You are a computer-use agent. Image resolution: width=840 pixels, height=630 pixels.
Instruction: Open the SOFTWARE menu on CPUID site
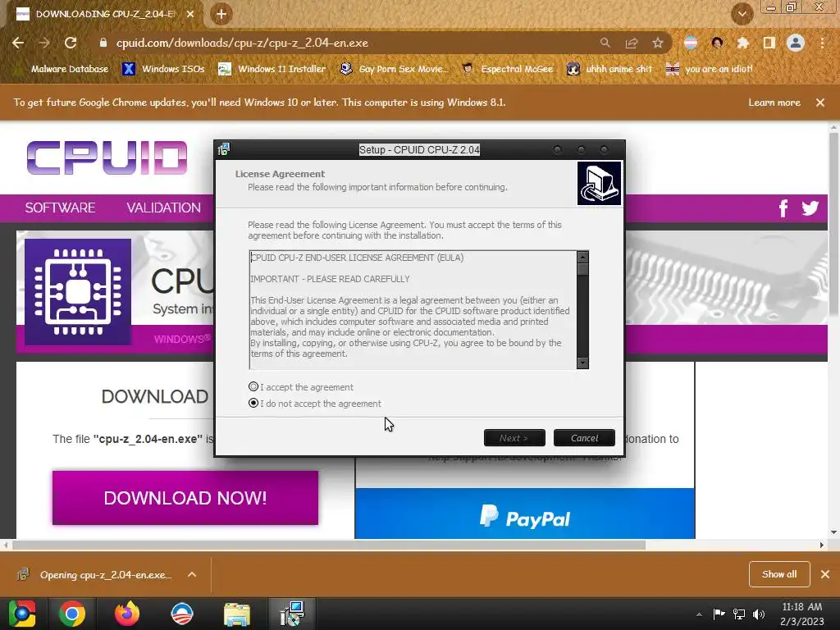click(60, 208)
